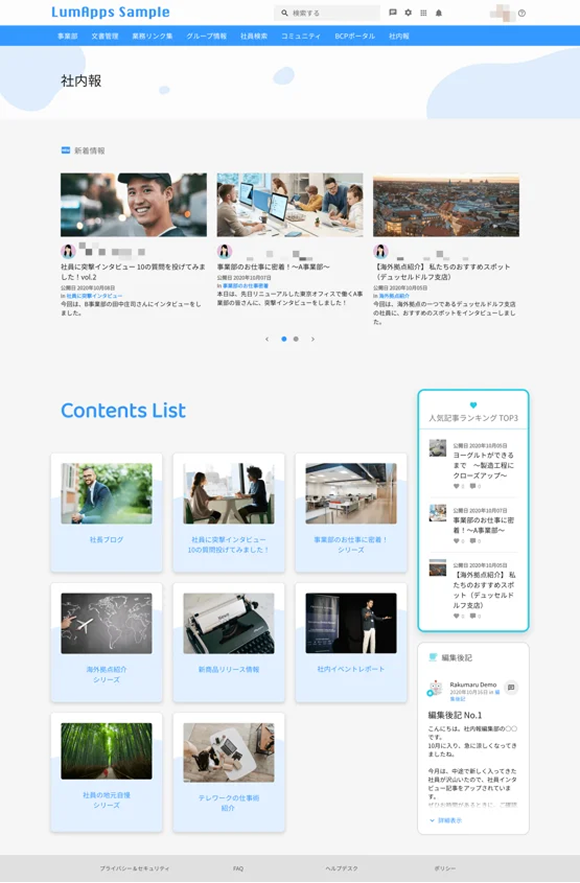
Task: Click thumbnail of A事業部 ranking article
Action: (x=438, y=512)
